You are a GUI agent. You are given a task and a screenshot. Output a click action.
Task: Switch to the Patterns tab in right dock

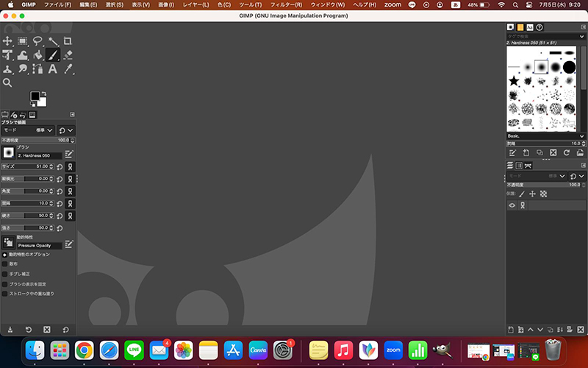point(520,27)
